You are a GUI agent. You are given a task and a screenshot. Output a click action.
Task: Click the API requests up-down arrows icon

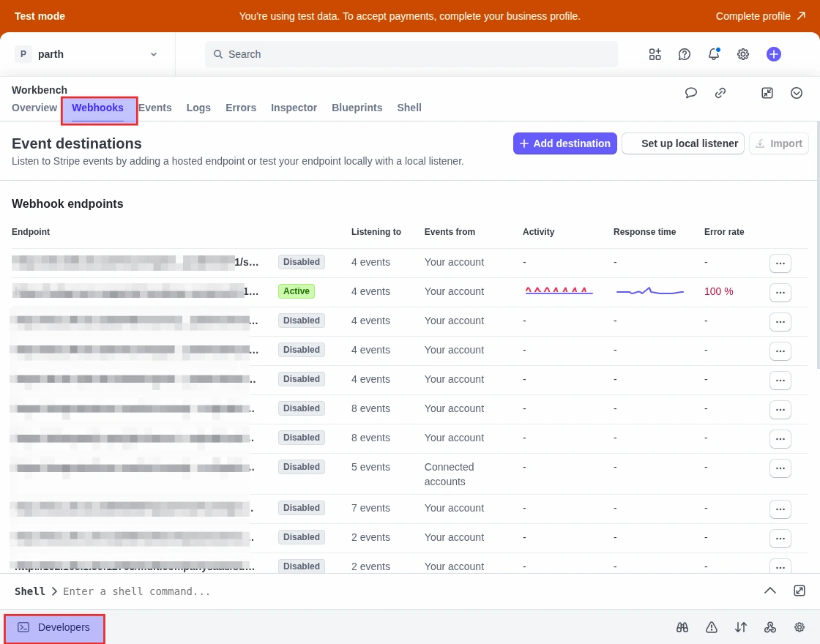[741, 627]
